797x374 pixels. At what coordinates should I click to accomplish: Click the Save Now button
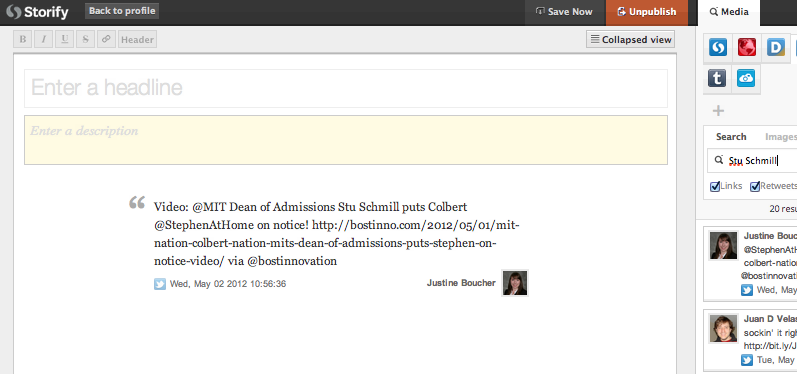pyautogui.click(x=564, y=12)
